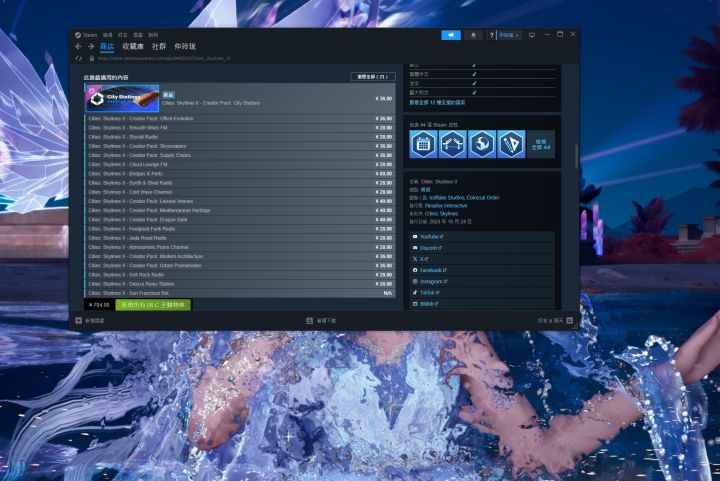Open the notifications bell
Image resolution: width=720 pixels, height=481 pixels.
473,35
